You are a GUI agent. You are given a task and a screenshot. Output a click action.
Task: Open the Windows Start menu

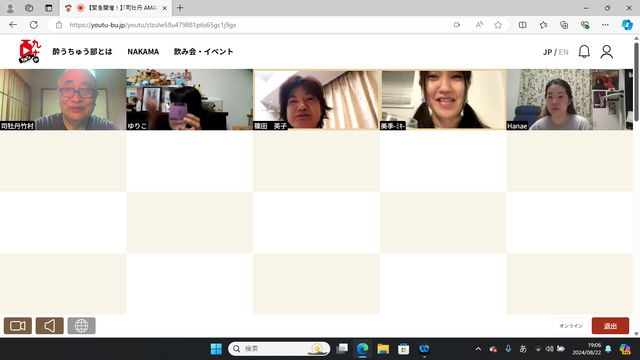pyautogui.click(x=216, y=349)
